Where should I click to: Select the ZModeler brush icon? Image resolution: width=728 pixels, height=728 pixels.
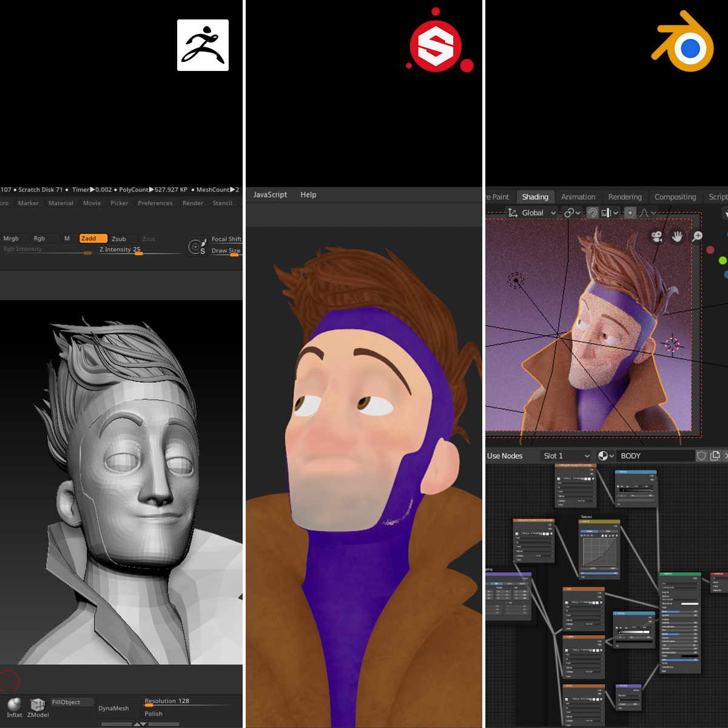coord(38,705)
